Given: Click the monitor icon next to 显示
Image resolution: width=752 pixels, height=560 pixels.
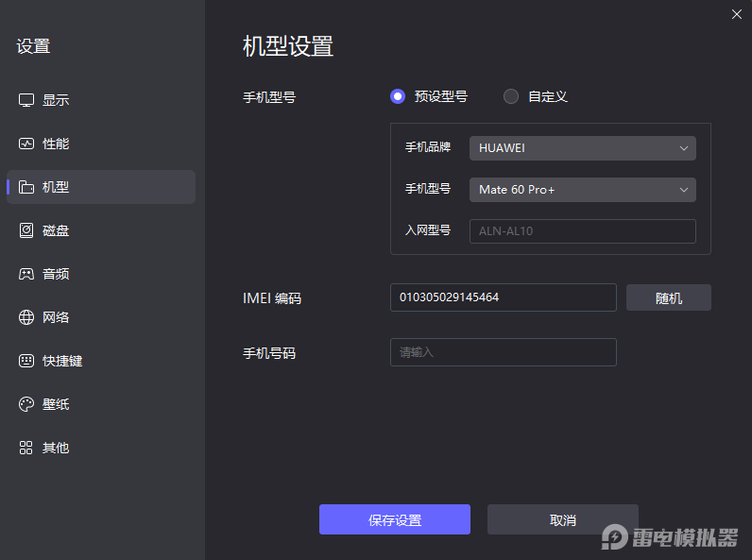Looking at the screenshot, I should tap(26, 100).
